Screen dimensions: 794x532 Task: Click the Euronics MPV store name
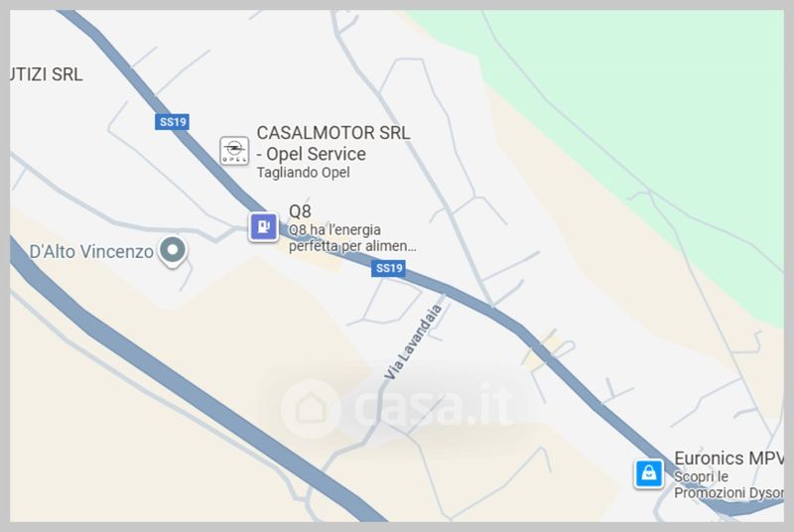pyautogui.click(x=728, y=459)
